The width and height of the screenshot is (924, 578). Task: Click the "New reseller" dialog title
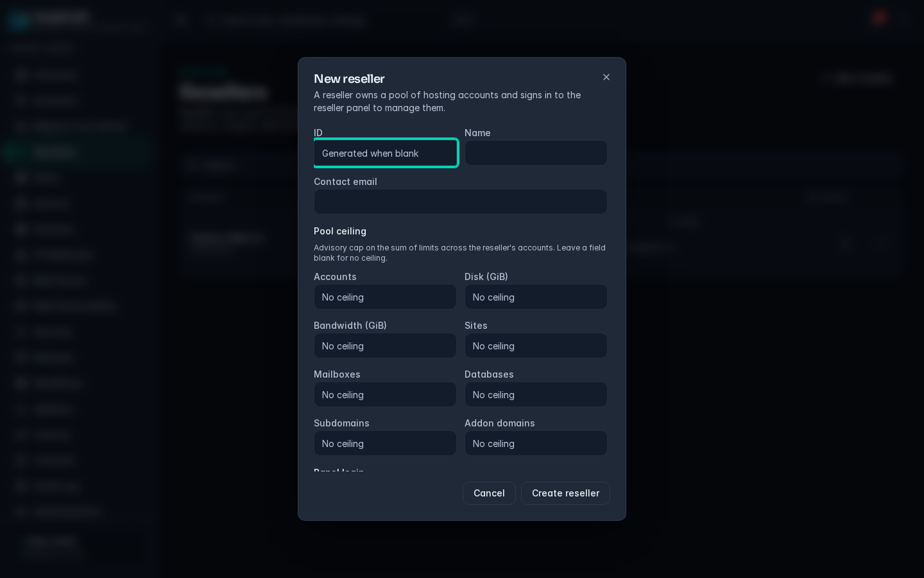tap(349, 78)
